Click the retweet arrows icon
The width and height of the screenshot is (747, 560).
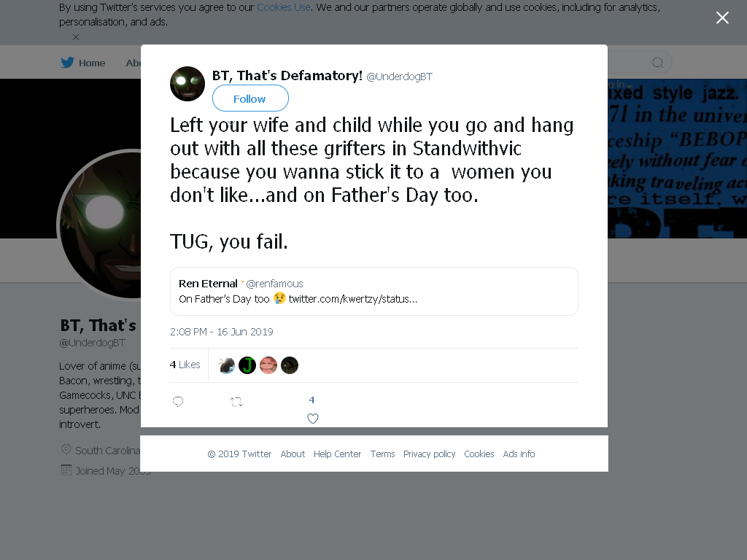(237, 402)
